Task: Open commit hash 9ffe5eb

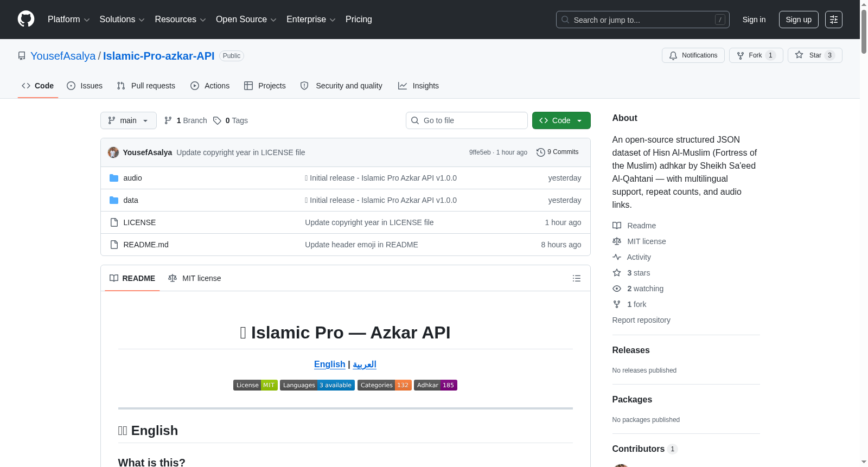Action: 480,152
